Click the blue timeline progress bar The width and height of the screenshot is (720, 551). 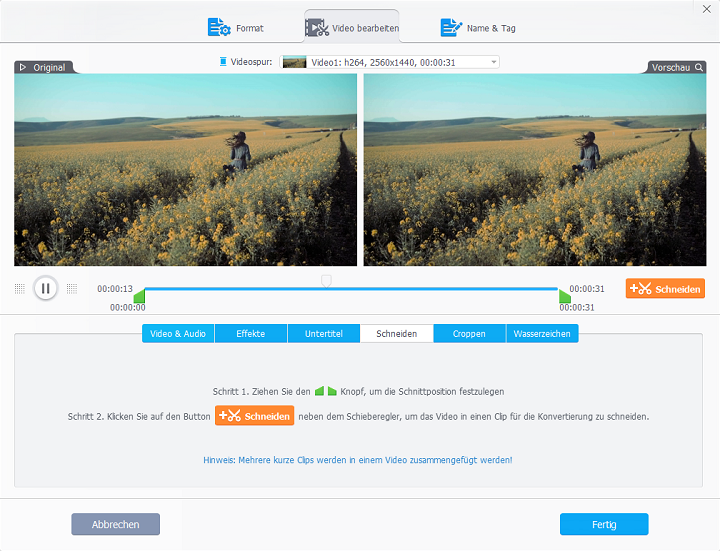351,289
